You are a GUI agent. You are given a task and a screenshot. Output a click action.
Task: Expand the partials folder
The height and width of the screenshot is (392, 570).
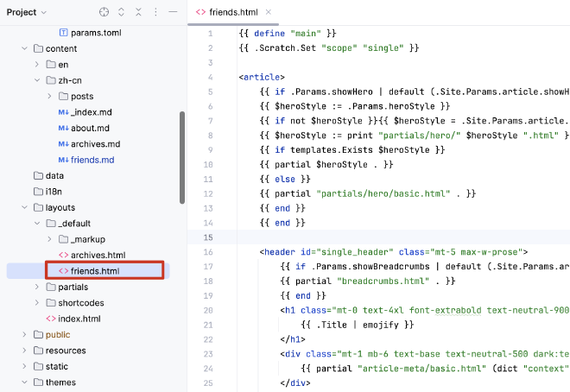click(x=37, y=287)
